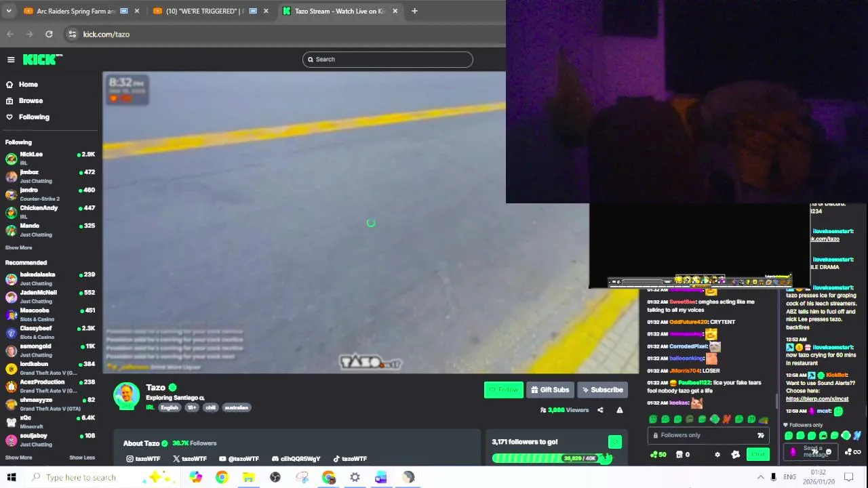Click the Followers only chat input
This screenshot has width=868, height=488.
pyautogui.click(x=709, y=436)
